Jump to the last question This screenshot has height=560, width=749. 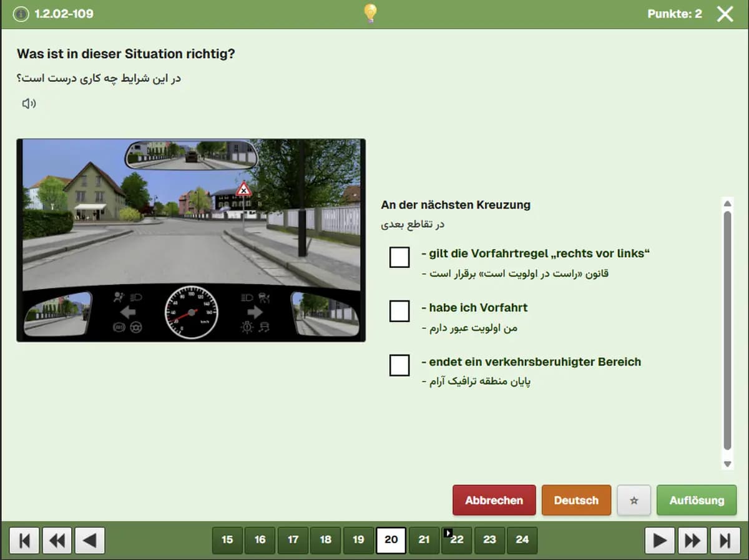pos(725,540)
